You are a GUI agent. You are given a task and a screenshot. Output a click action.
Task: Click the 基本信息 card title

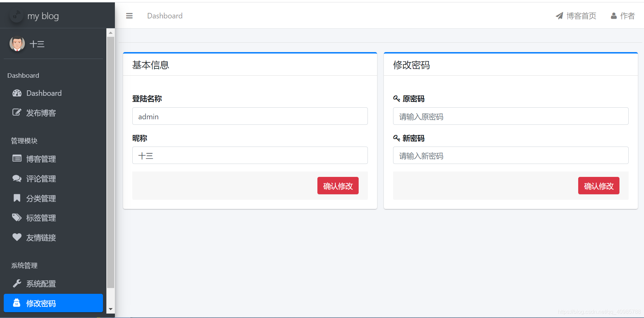[151, 65]
